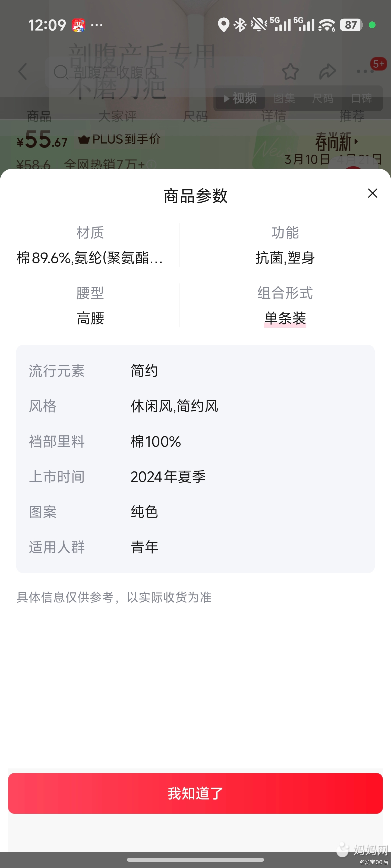The width and height of the screenshot is (391, 868).
Task: Open the 大家评 section tab
Action: click(117, 116)
